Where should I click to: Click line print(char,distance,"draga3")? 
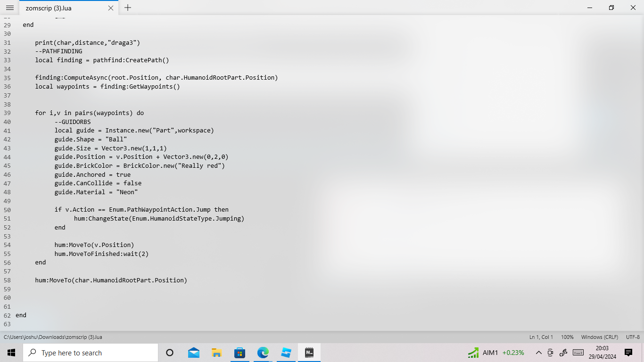tap(88, 42)
